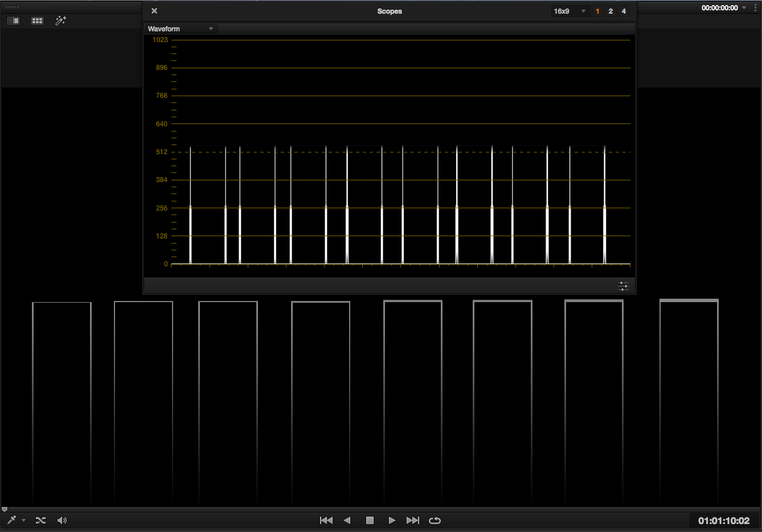762x532 pixels.
Task: Jump to the first frame
Action: pos(326,520)
